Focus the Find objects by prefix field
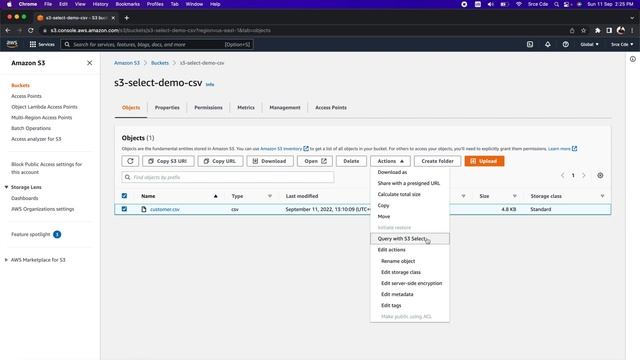This screenshot has width=640, height=360. [228, 177]
